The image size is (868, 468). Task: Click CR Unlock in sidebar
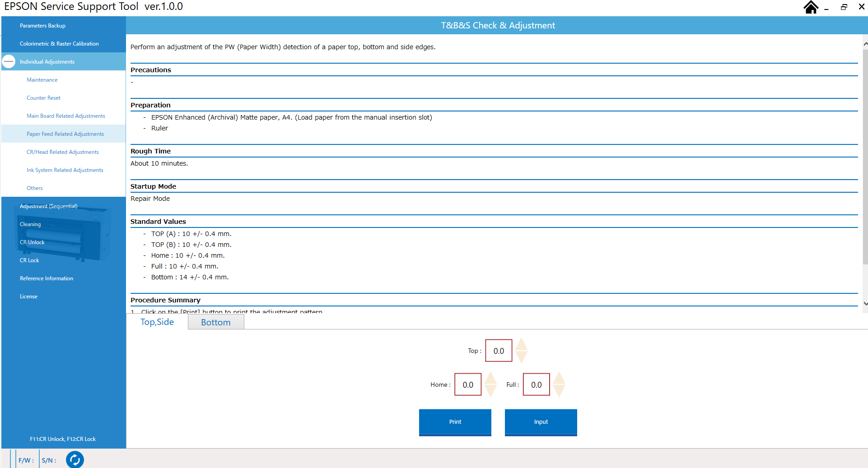(63, 242)
